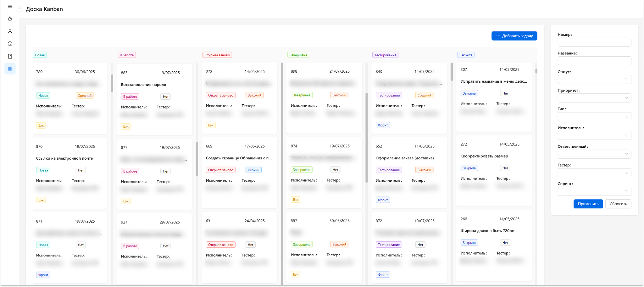The width and height of the screenshot is (644, 287).
Task: Open the book icon in sidebar
Action: click(x=10, y=56)
